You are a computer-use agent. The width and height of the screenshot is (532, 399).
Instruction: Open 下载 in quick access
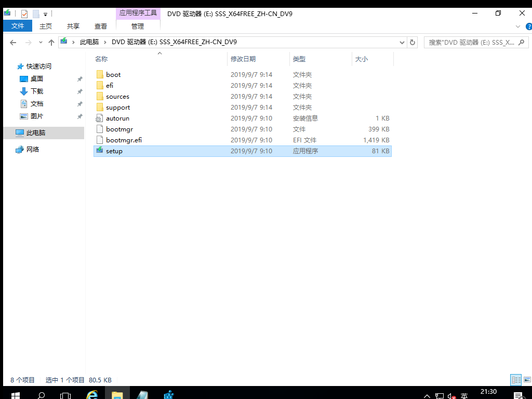pos(37,91)
